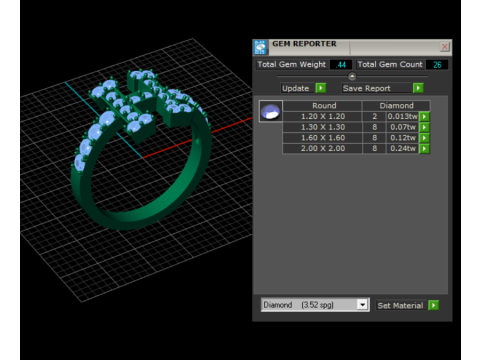
Task: Click green arrow on 0.12tw row
Action: (424, 138)
